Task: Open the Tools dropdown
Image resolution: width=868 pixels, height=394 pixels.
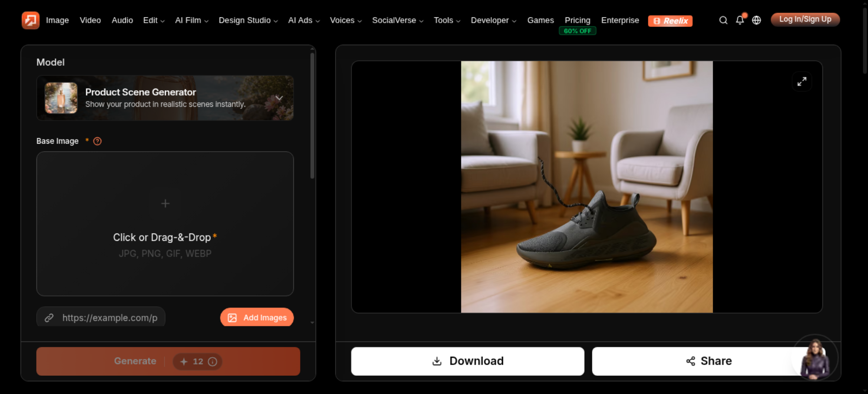Action: (x=447, y=20)
